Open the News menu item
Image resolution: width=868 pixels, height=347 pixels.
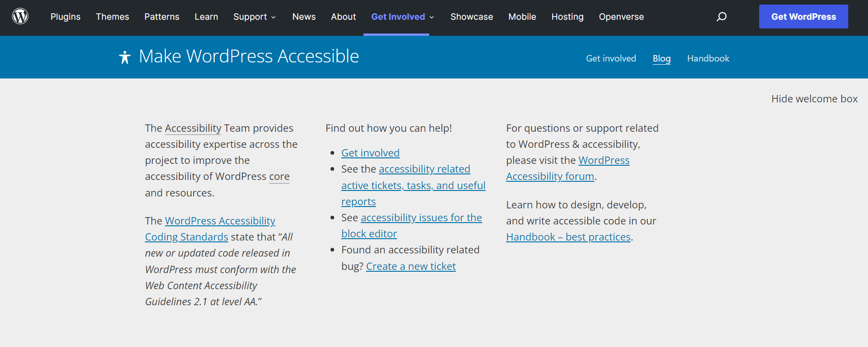point(304,17)
